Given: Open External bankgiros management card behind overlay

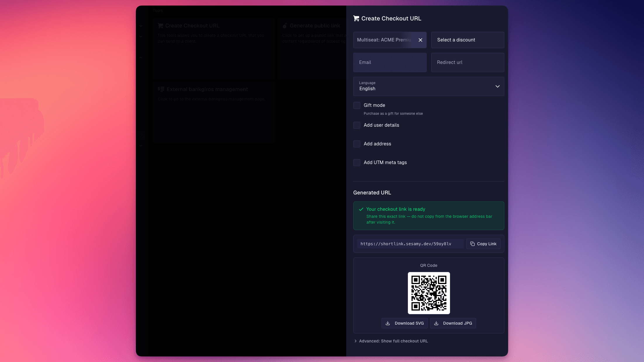Looking at the screenshot, I should pyautogui.click(x=214, y=112).
